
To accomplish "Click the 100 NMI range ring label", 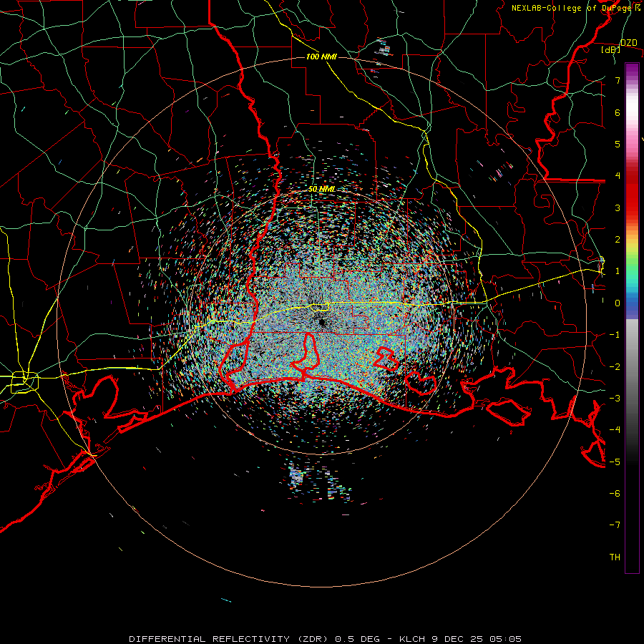I will tap(321, 57).
